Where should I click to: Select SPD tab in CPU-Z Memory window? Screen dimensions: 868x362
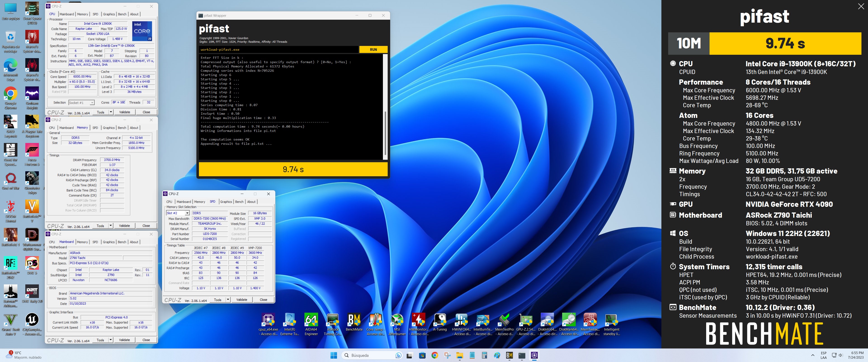(x=95, y=128)
